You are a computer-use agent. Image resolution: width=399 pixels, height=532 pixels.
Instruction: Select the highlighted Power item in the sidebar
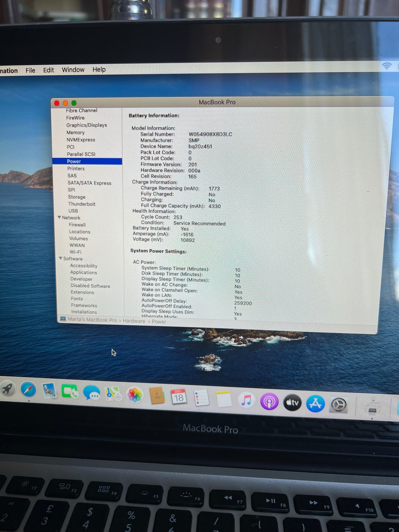coord(87,161)
